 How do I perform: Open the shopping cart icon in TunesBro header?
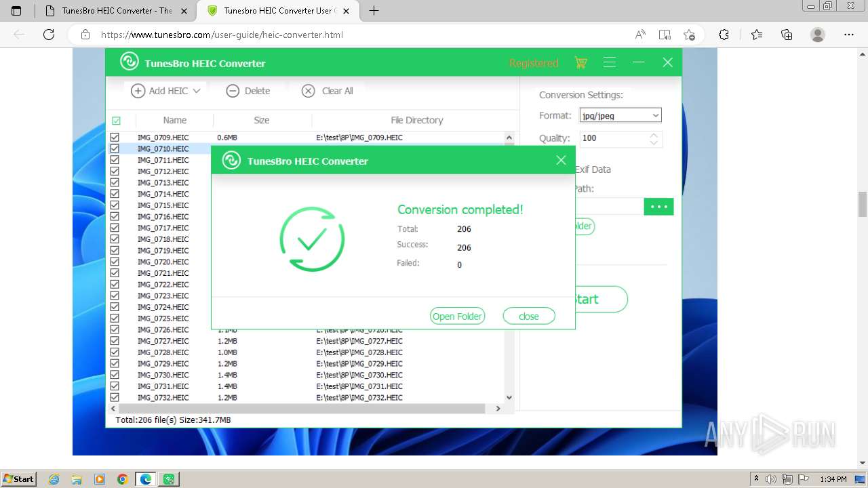coord(580,63)
